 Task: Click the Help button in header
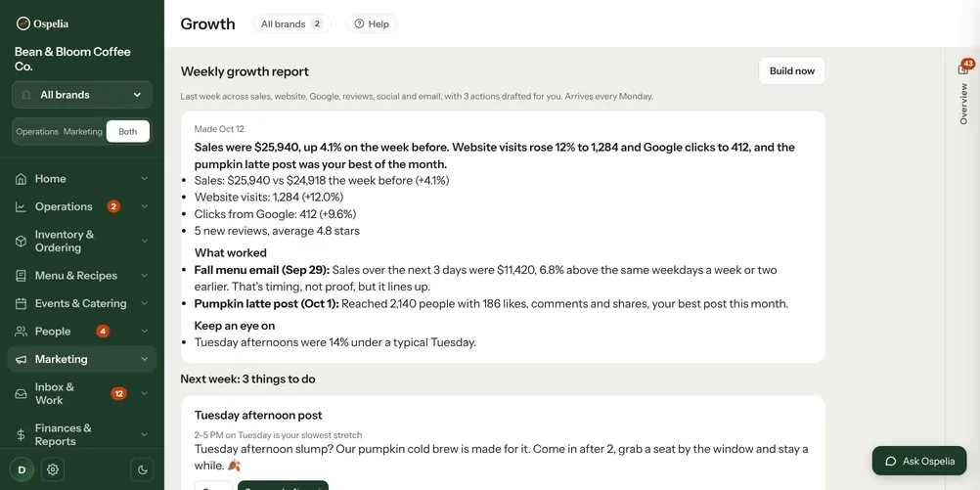[372, 23]
